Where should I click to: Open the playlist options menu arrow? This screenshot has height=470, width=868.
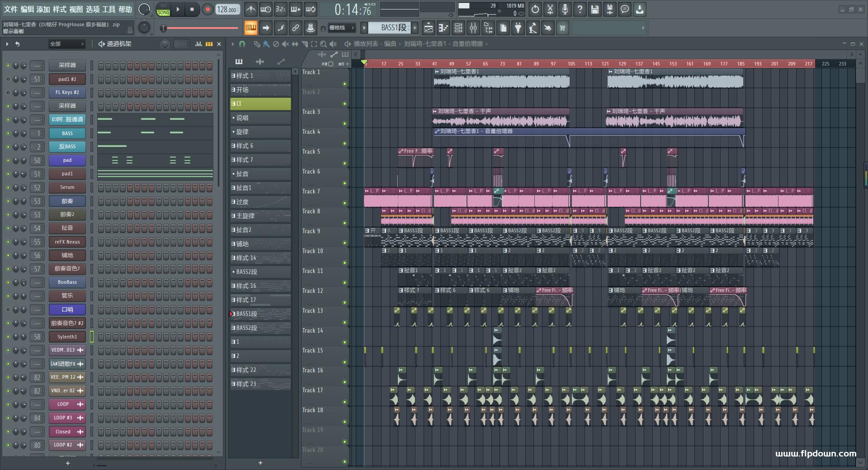(232, 44)
